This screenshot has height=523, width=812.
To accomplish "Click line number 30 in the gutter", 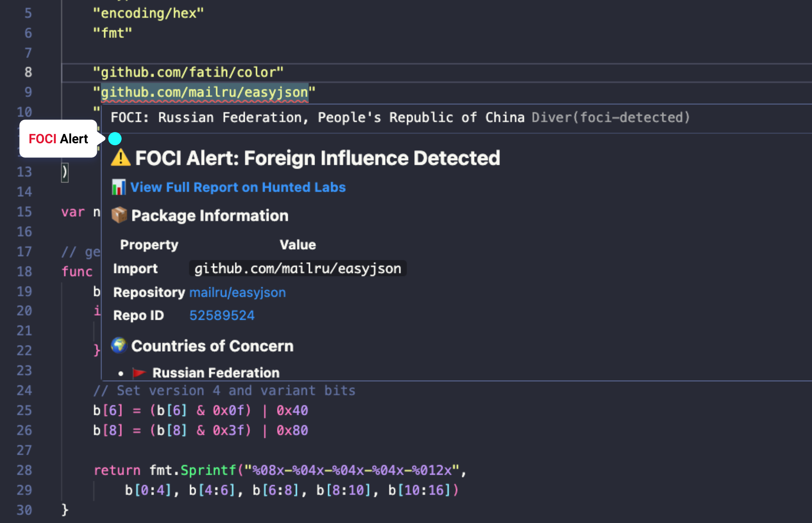I will point(24,510).
